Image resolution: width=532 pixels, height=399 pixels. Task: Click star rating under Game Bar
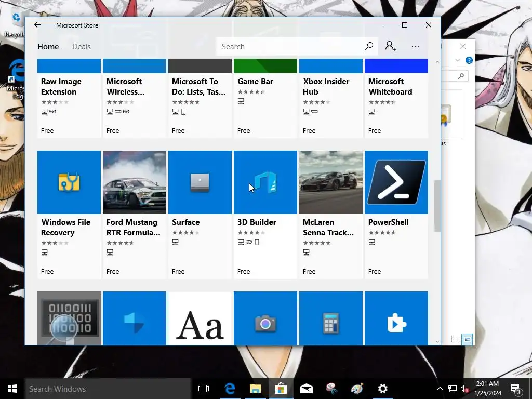(x=251, y=91)
